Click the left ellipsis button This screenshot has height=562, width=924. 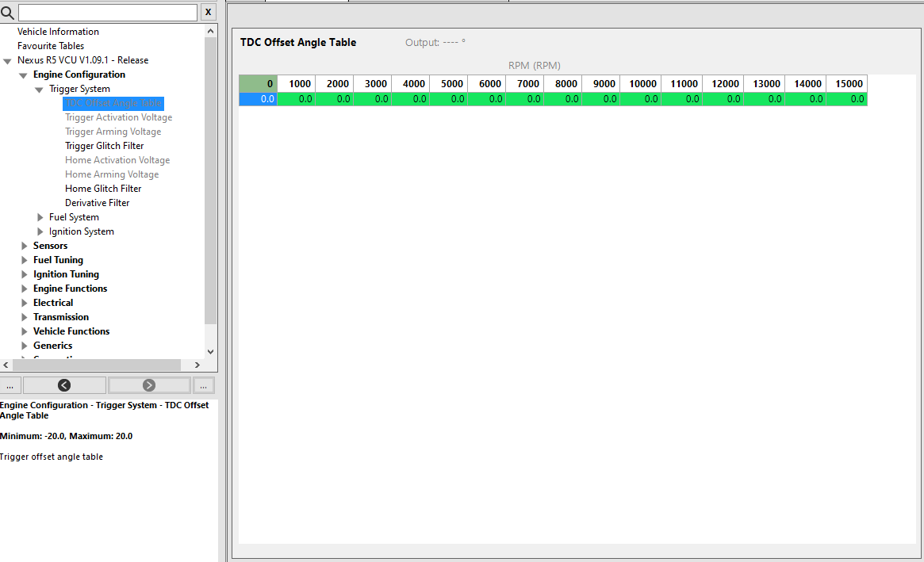pos(10,385)
